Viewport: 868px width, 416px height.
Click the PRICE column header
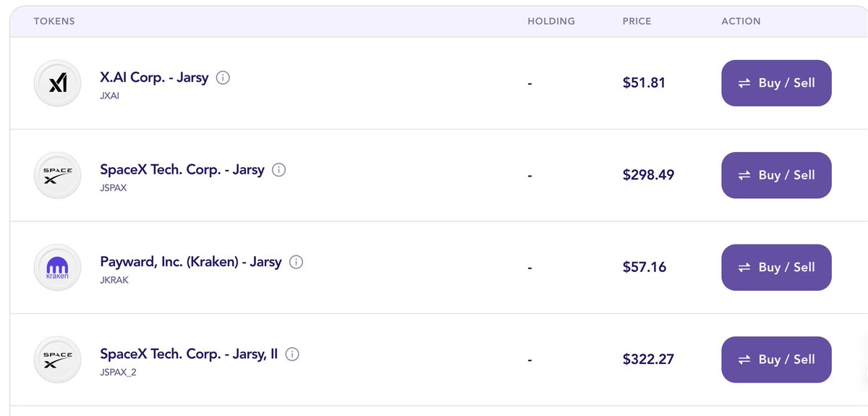(x=637, y=21)
